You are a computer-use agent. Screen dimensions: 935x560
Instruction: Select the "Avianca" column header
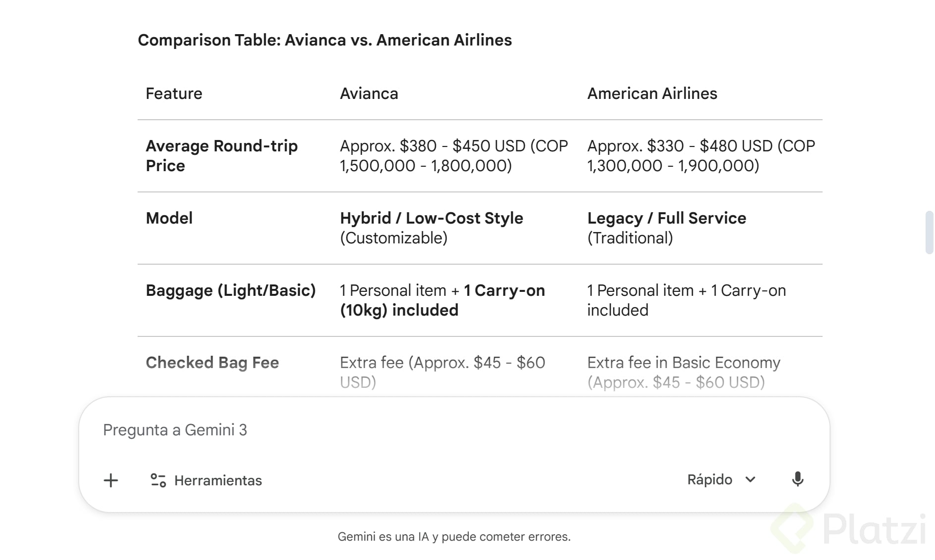369,93
